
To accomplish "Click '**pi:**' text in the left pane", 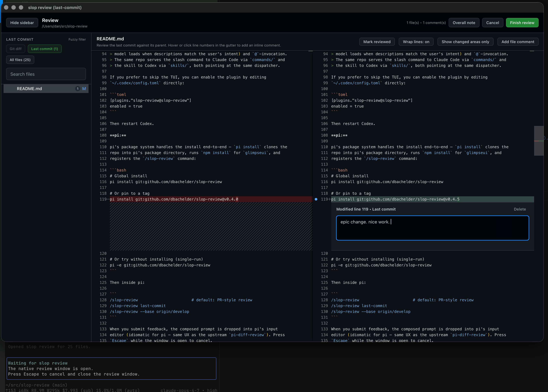I will tap(118, 135).
